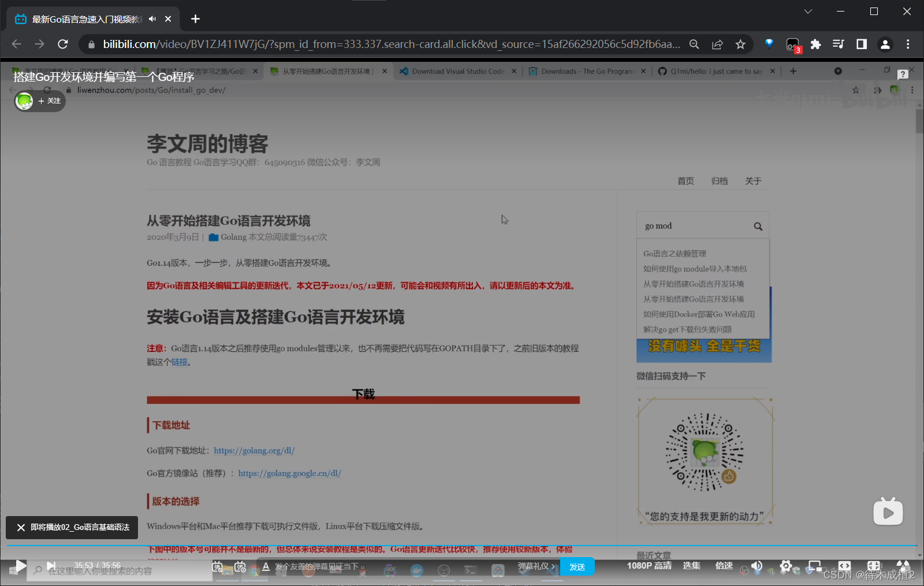Choose suggestion 解决go get下载包失败问题

(687, 329)
